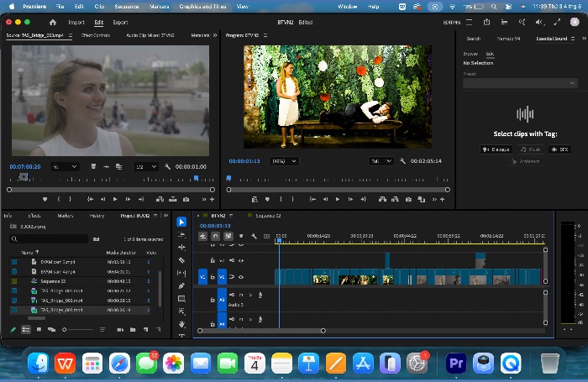Toggle track output eye for V1
The width and height of the screenshot is (588, 382).
click(241, 277)
